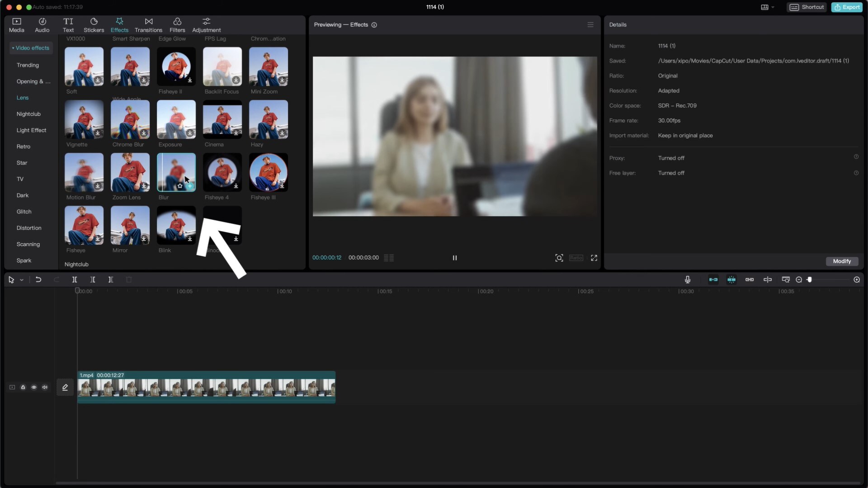Select the Distortion effects category
Viewport: 868px width, 488px height.
coord(29,228)
